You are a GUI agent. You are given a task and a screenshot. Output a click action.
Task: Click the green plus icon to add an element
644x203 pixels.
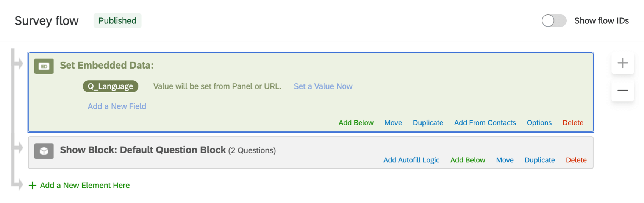(x=33, y=186)
